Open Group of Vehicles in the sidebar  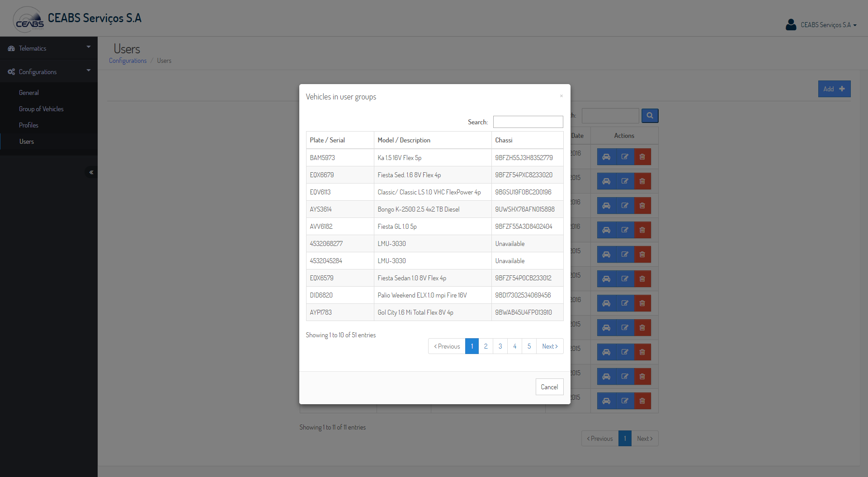click(41, 109)
